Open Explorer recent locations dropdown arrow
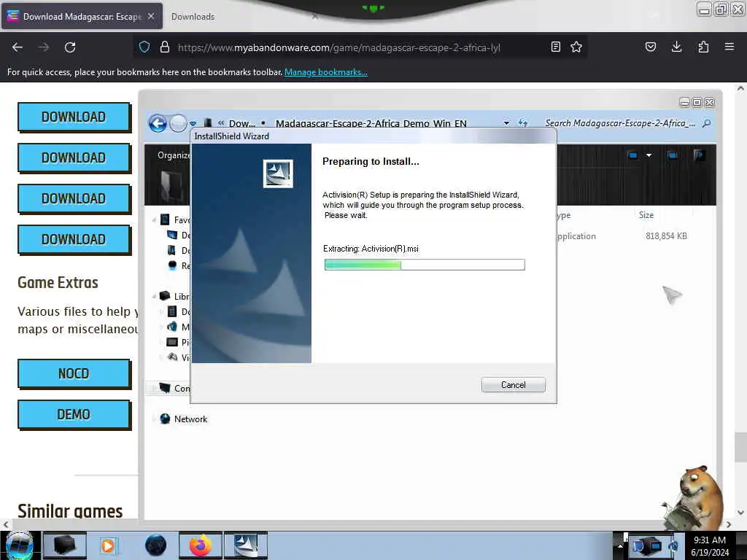The height and width of the screenshot is (560, 747). click(x=193, y=124)
